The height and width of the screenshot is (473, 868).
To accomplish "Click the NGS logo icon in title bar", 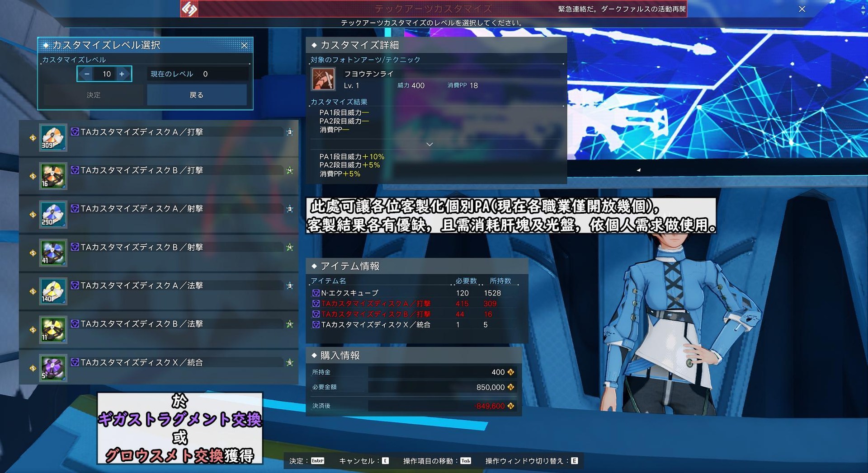I will tap(189, 9).
